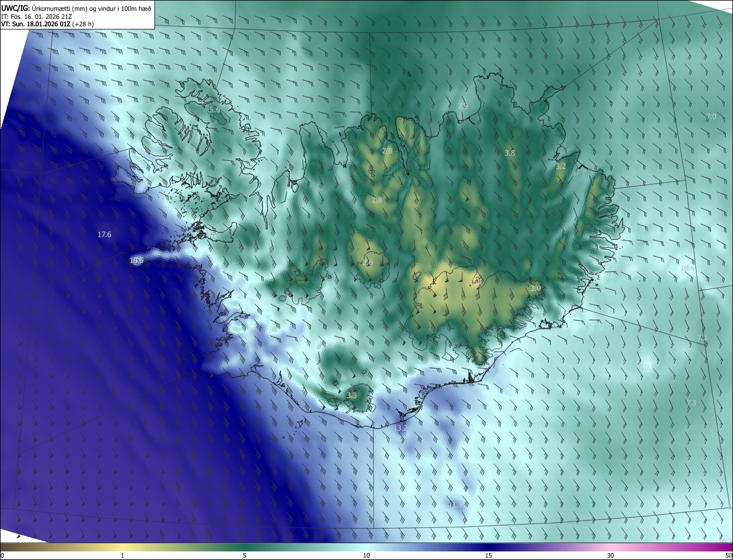Click the valid time line 'VT: Sun. 18.01.2026 01Z'

[36, 25]
